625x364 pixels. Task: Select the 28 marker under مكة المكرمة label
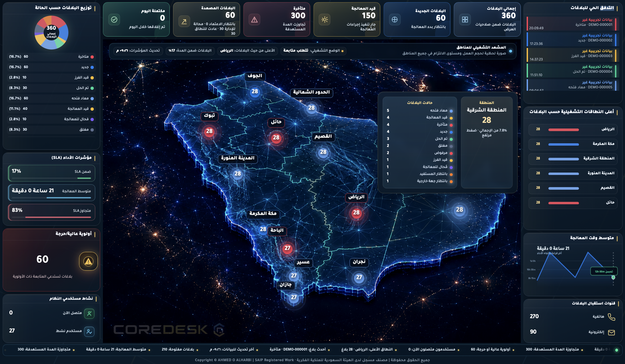(x=263, y=229)
